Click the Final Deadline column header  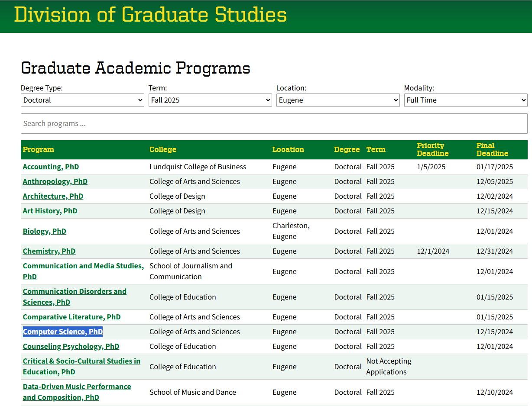[492, 149]
